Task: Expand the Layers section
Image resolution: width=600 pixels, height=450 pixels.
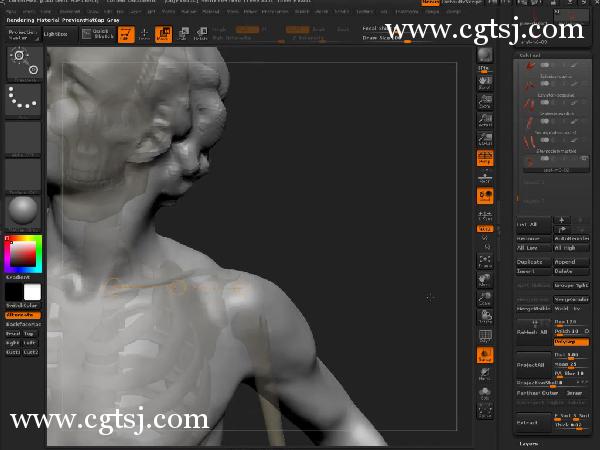Action: coord(529,443)
